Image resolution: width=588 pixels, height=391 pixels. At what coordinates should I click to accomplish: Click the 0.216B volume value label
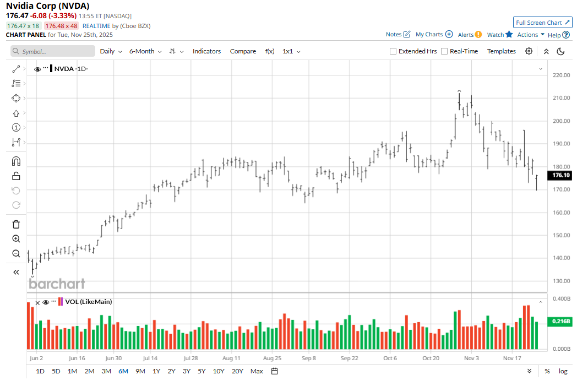point(560,322)
